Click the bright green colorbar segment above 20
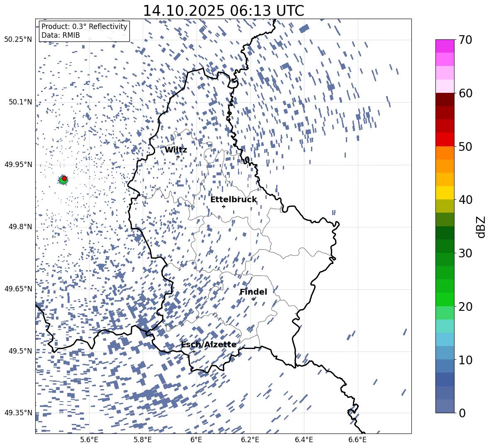The height and width of the screenshot is (448, 491). point(445,299)
